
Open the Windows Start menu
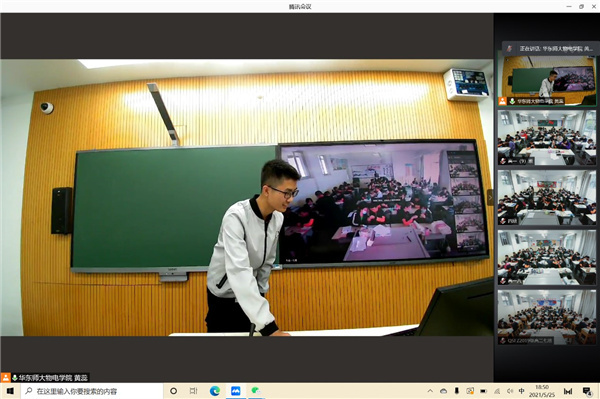(10, 391)
